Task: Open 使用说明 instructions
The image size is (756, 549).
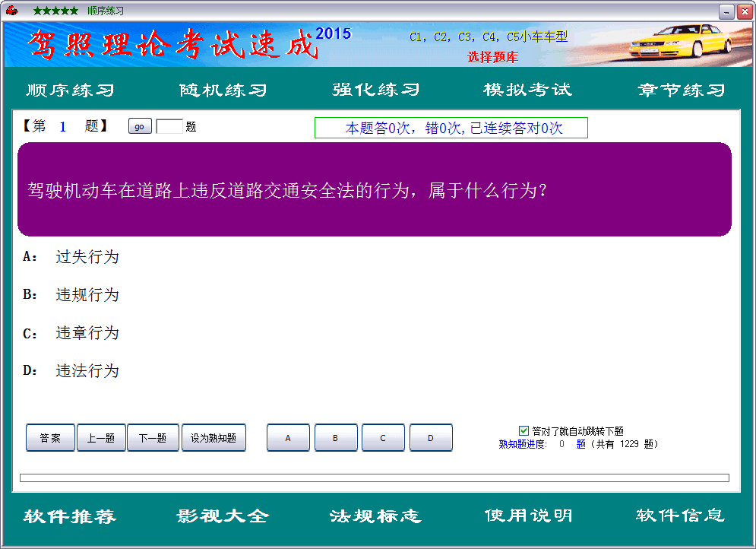Action: click(529, 516)
